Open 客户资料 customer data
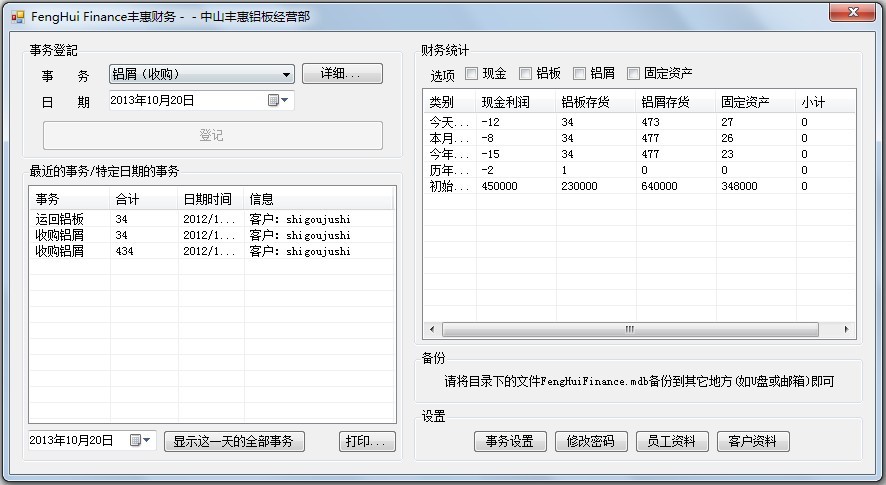This screenshot has height=485, width=886. 753,441
